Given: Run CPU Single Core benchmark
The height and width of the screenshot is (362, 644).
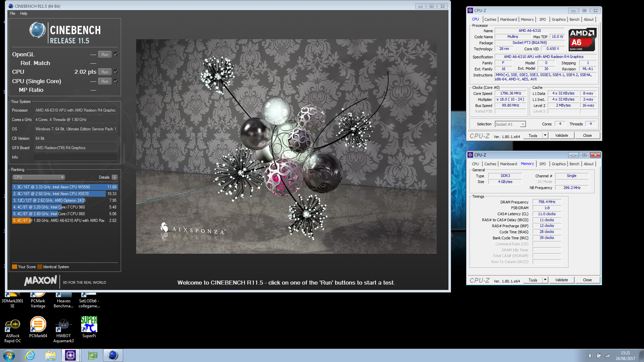Looking at the screenshot, I should coord(105,81).
